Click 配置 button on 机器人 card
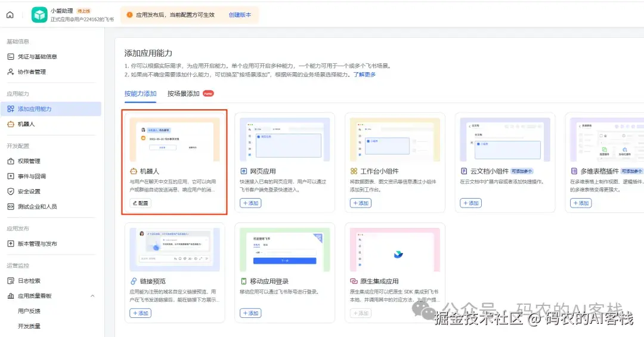644x337 pixels. pos(141,203)
